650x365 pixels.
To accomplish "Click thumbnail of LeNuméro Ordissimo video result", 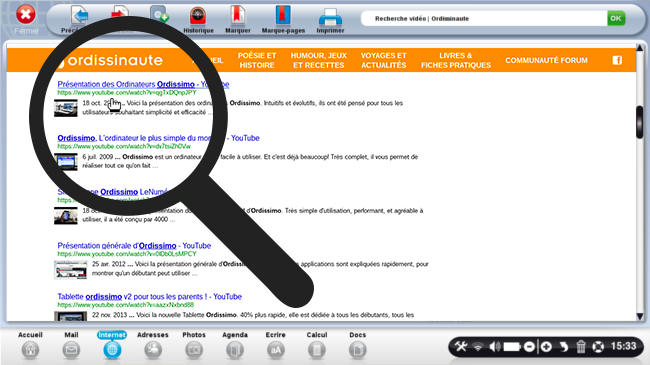I will tap(65, 216).
